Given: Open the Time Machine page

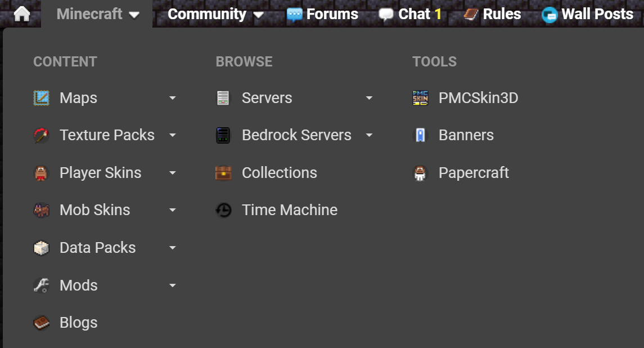Looking at the screenshot, I should tap(290, 210).
